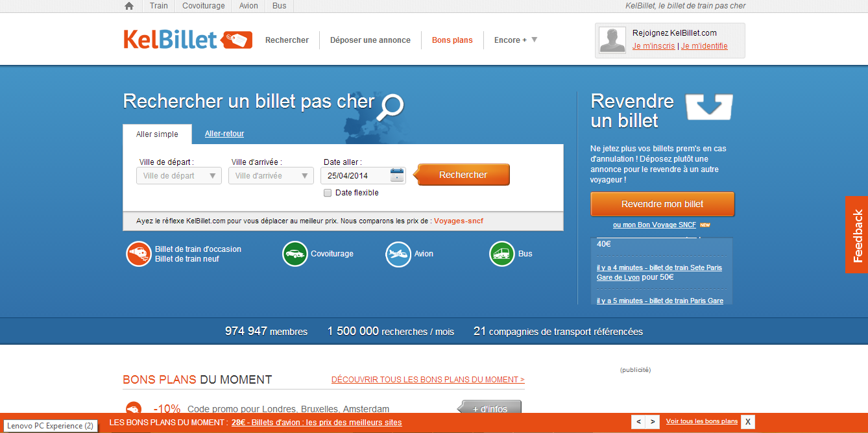Open the Bons plans navigation item
The height and width of the screenshot is (433, 868).
coord(452,40)
